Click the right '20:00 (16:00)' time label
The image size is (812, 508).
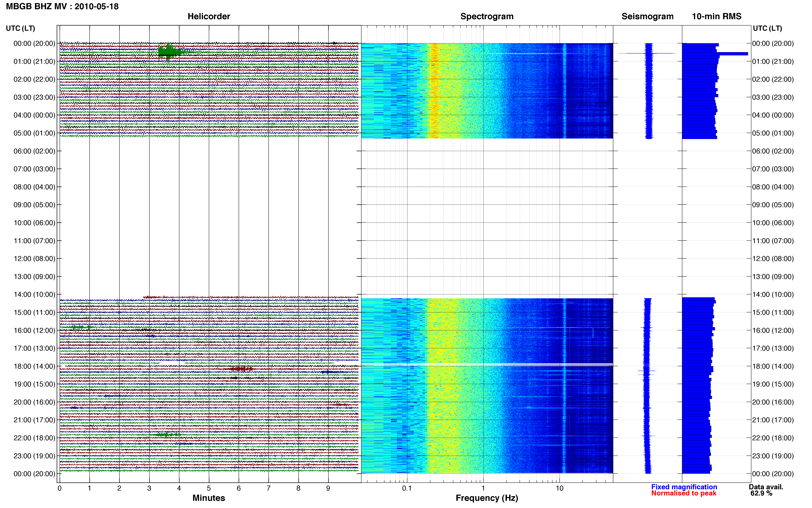[x=773, y=402]
